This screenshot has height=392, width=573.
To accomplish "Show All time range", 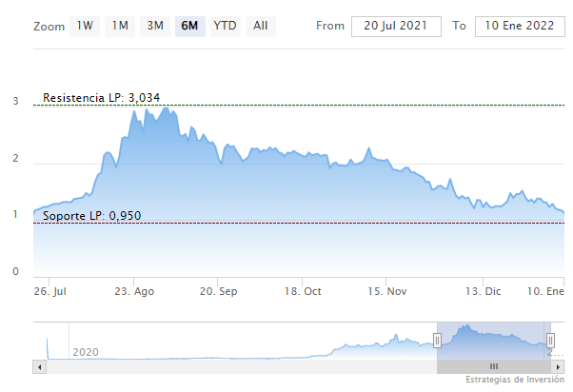I will [x=261, y=26].
